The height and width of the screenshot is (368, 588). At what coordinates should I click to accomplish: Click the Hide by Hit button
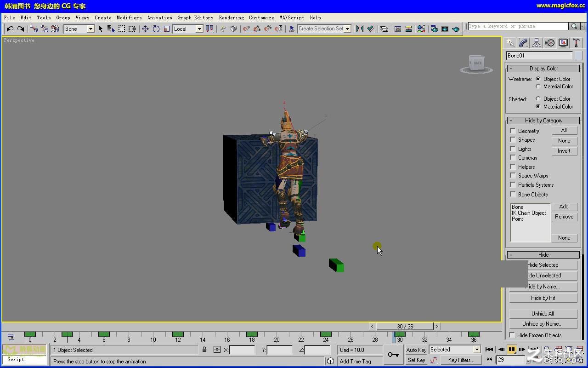tap(543, 298)
